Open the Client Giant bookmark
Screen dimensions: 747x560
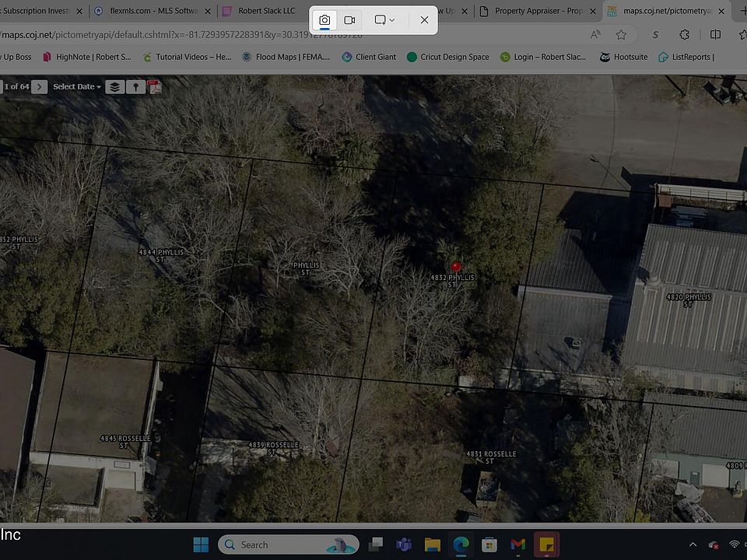click(x=369, y=57)
